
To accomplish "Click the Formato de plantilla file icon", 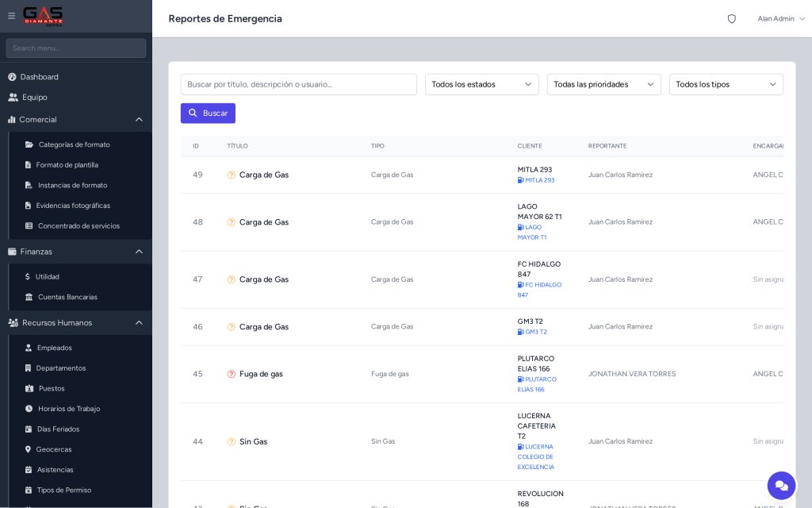I will click(28, 165).
